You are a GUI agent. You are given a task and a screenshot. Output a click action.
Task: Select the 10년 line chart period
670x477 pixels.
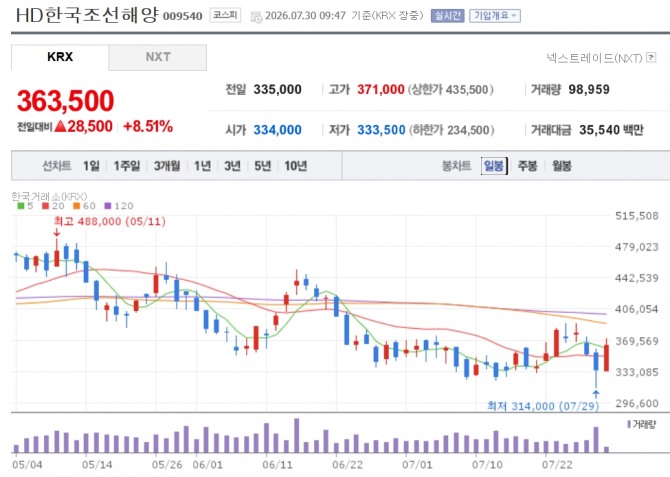point(296,166)
